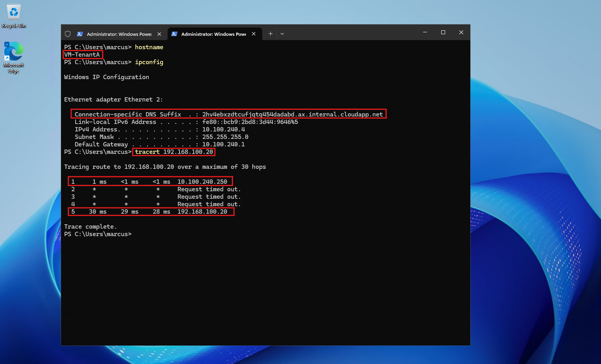The width and height of the screenshot is (601, 364).
Task: Click the DNS suffix cloudapp.net line
Action: pyautogui.click(x=229, y=114)
